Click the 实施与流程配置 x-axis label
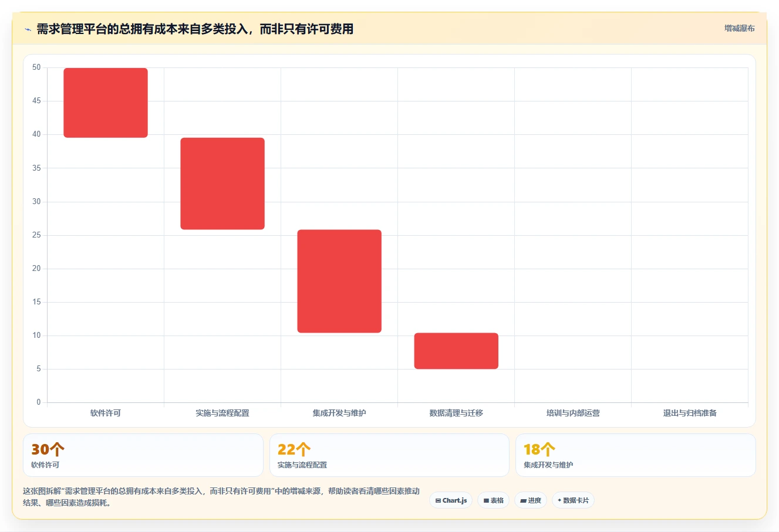This screenshot has width=779, height=532. click(x=222, y=413)
